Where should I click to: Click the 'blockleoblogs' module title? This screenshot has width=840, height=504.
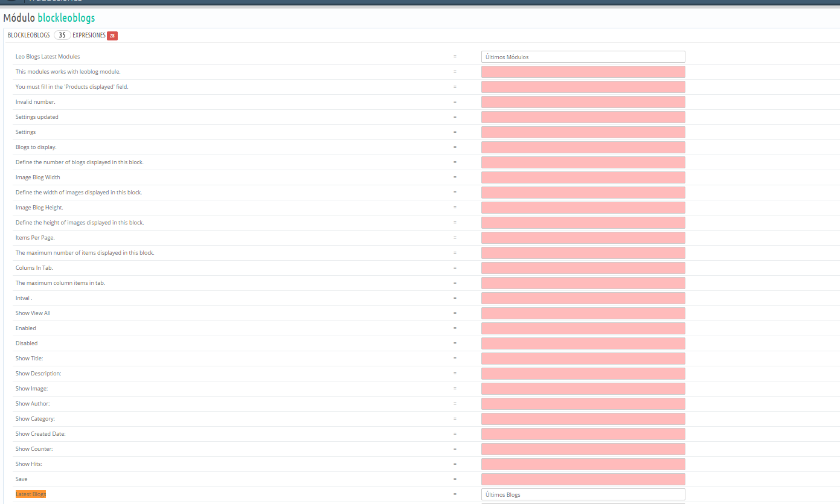click(66, 18)
